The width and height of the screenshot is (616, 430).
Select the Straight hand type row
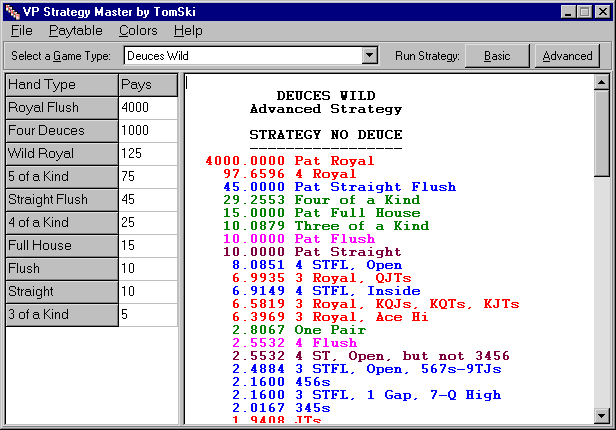(x=62, y=292)
